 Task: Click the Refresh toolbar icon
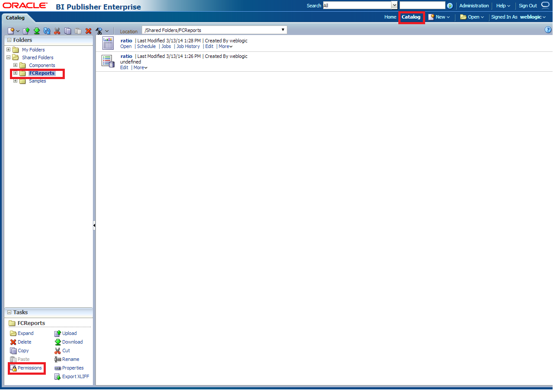(x=47, y=31)
